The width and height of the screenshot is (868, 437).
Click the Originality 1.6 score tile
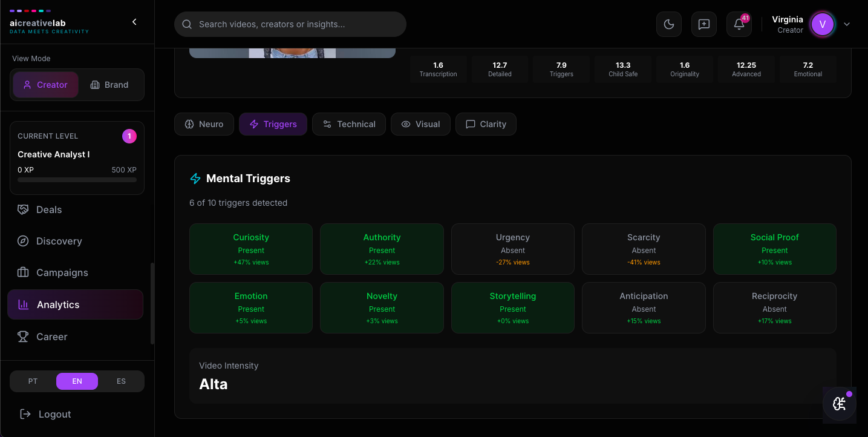[x=685, y=69]
